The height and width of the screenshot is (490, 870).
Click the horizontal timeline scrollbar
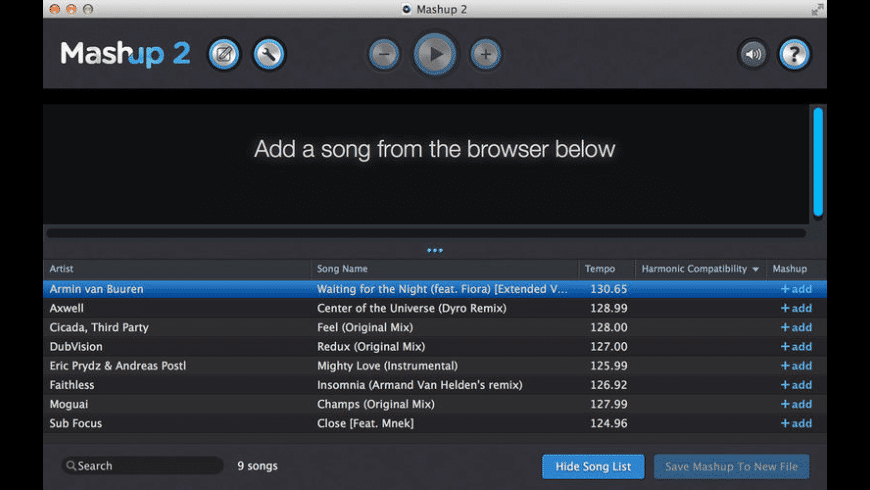[x=426, y=233]
